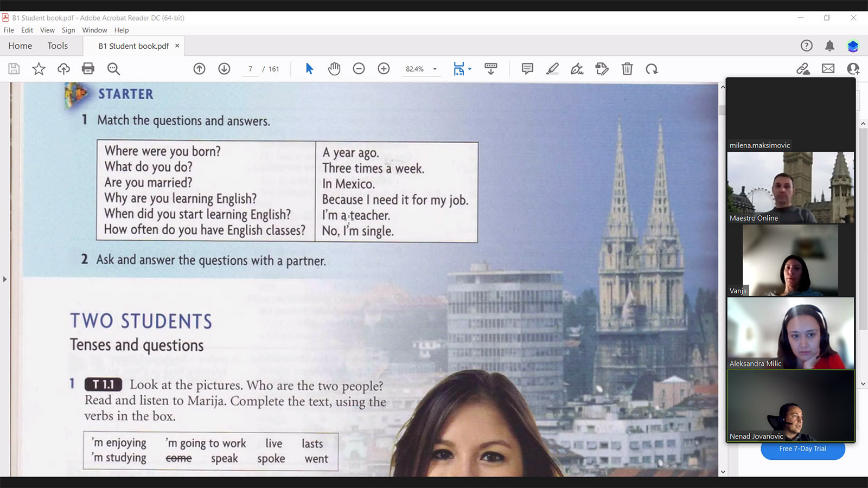Select the Highlight text tool
The width and height of the screenshot is (868, 488).
click(552, 69)
